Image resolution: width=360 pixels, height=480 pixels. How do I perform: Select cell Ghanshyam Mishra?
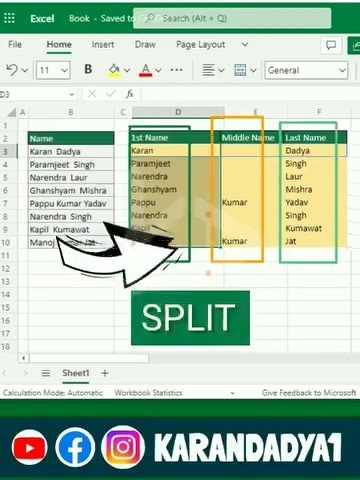71,191
